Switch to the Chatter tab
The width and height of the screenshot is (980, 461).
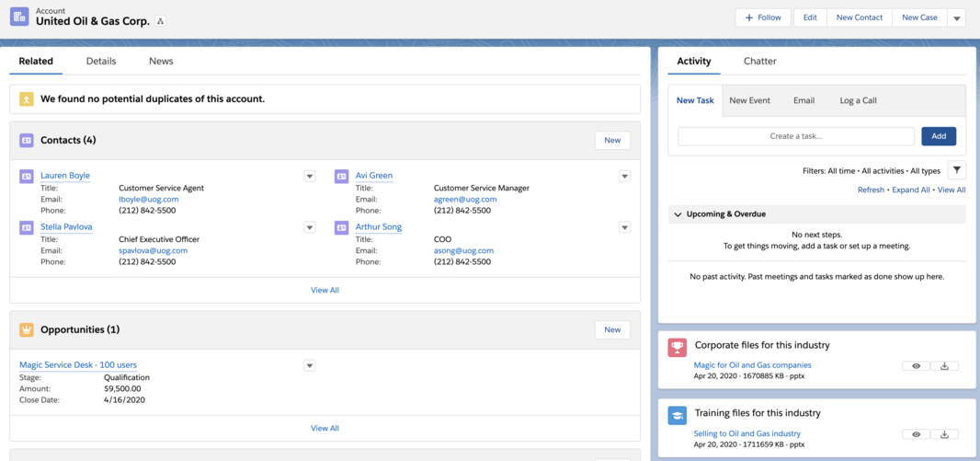pyautogui.click(x=759, y=61)
